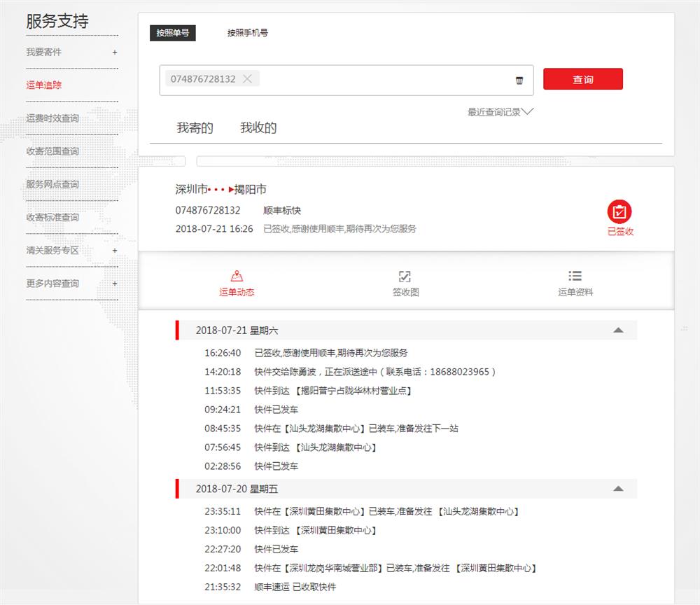The height and width of the screenshot is (605, 700).
Task: Click inside the tracking number input field
Action: 346,81
